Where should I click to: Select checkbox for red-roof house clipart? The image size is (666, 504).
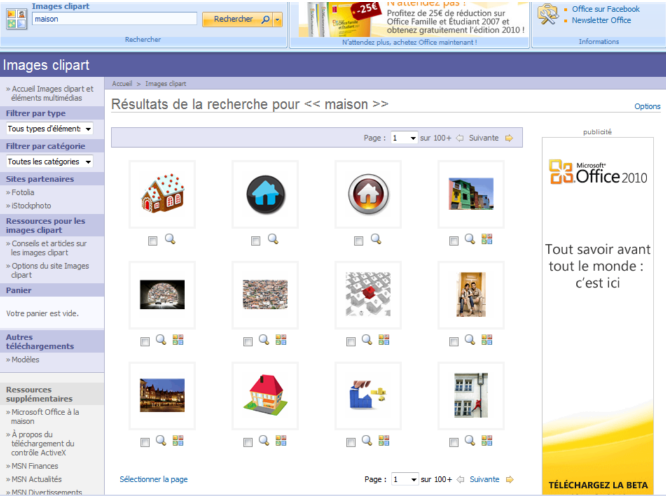click(x=248, y=443)
